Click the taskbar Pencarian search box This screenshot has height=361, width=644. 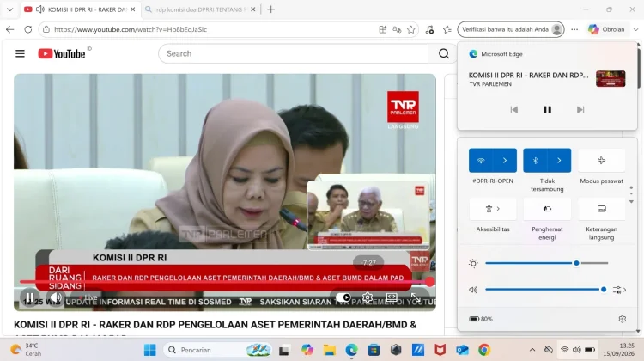tap(218, 350)
